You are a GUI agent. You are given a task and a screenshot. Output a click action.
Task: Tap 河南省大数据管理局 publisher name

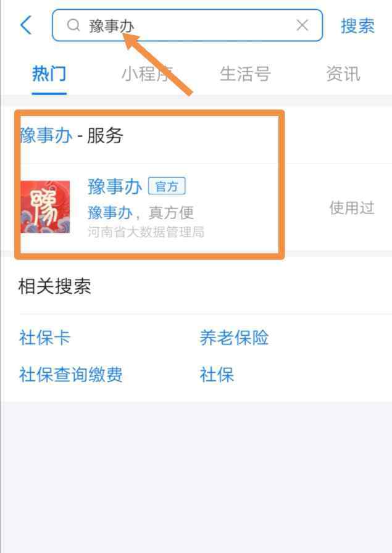[x=146, y=231]
